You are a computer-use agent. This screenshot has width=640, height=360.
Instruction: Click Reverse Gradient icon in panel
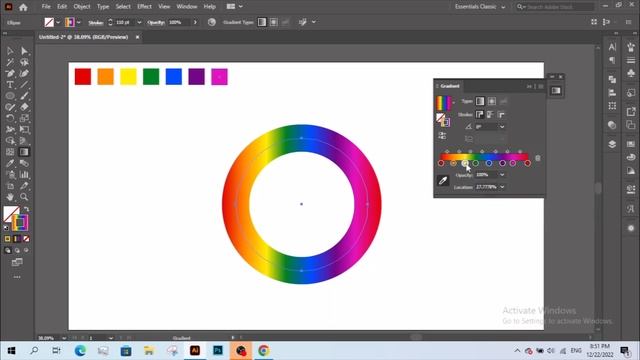pos(442,136)
